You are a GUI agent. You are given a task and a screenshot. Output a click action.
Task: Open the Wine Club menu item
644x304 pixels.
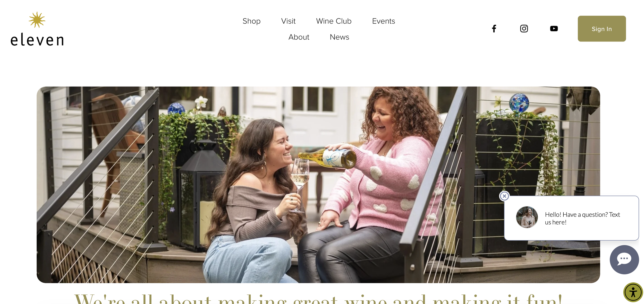click(x=334, y=21)
